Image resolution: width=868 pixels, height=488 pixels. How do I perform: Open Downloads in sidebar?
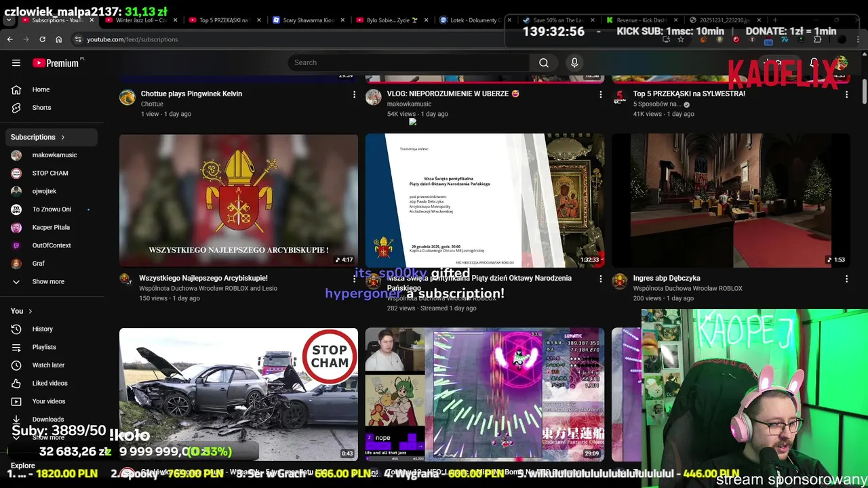[x=53, y=420]
